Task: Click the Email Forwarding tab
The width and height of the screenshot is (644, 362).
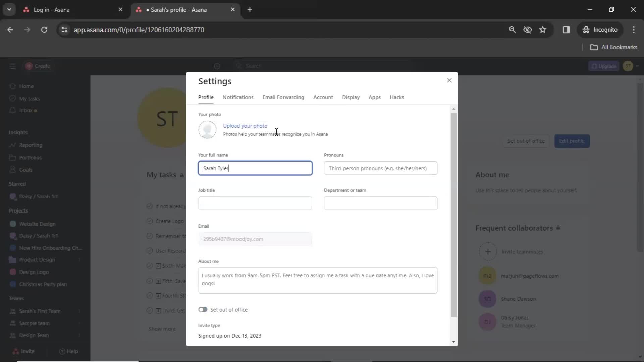Action: (x=283, y=97)
